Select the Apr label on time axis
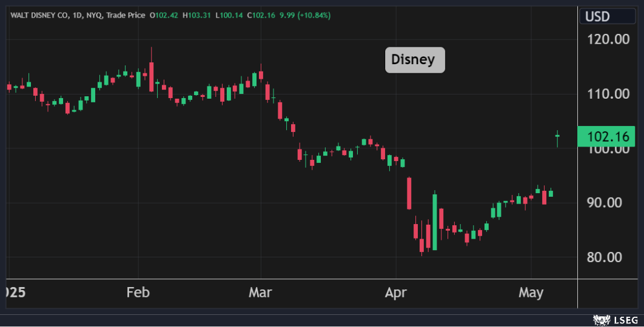This screenshot has height=327, width=644. coord(396,293)
